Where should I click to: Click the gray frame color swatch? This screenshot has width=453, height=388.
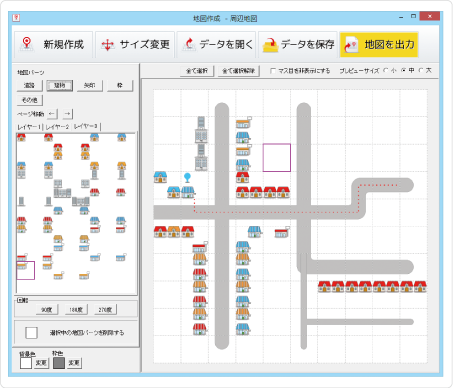click(x=59, y=363)
